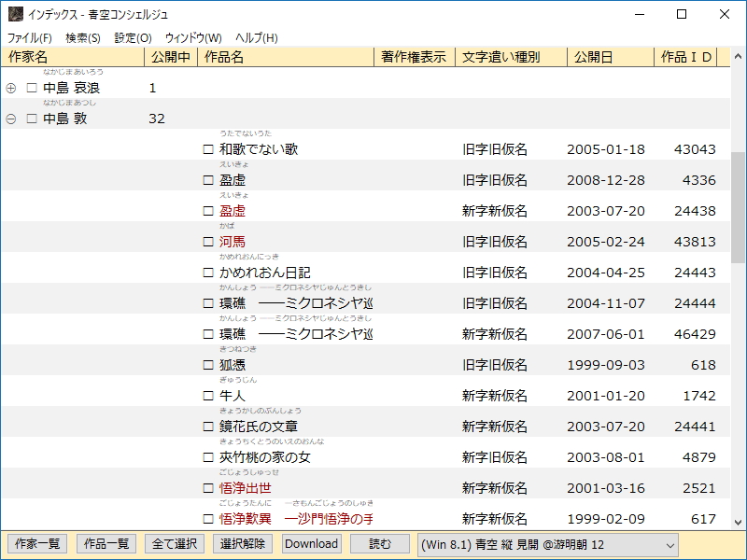Sort by the 公開日 column header

click(x=611, y=57)
